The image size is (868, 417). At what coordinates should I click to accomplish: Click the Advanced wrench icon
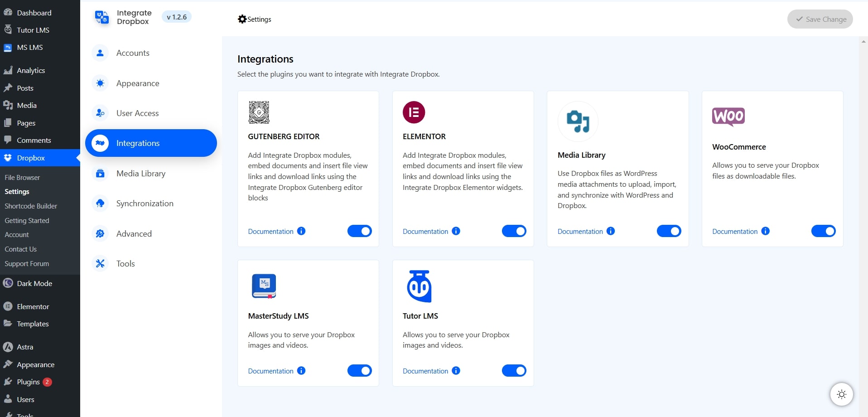click(100, 233)
